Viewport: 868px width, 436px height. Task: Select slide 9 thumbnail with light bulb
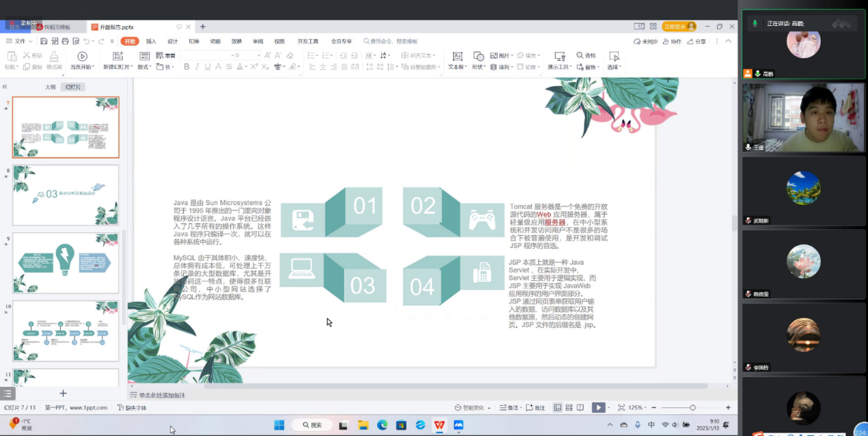(66, 263)
